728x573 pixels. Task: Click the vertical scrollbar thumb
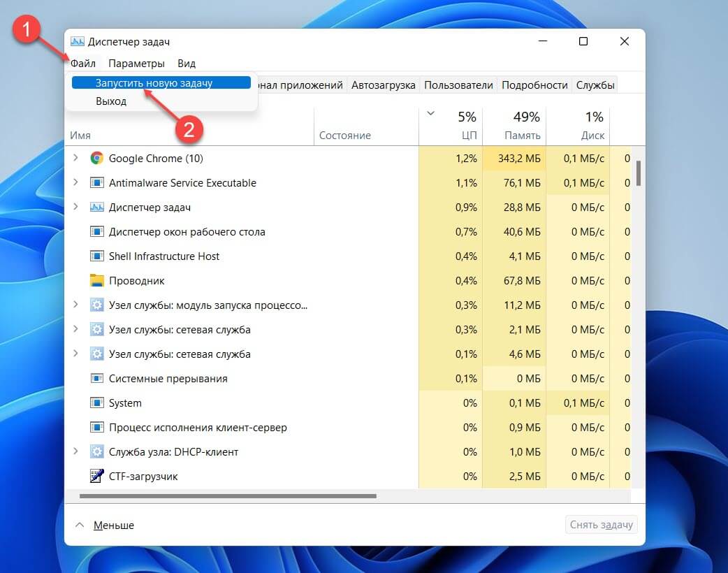[639, 173]
